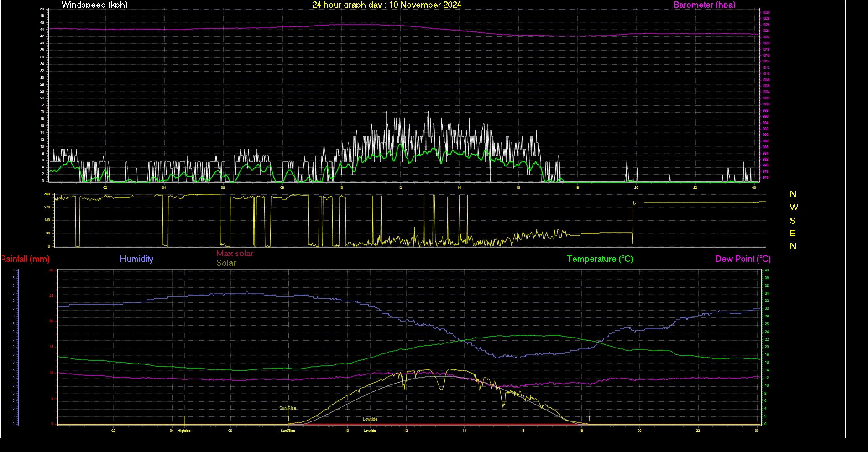Image resolution: width=868 pixels, height=452 pixels.
Task: Click the "1000" value on the barometer axis
Action: 766,104
